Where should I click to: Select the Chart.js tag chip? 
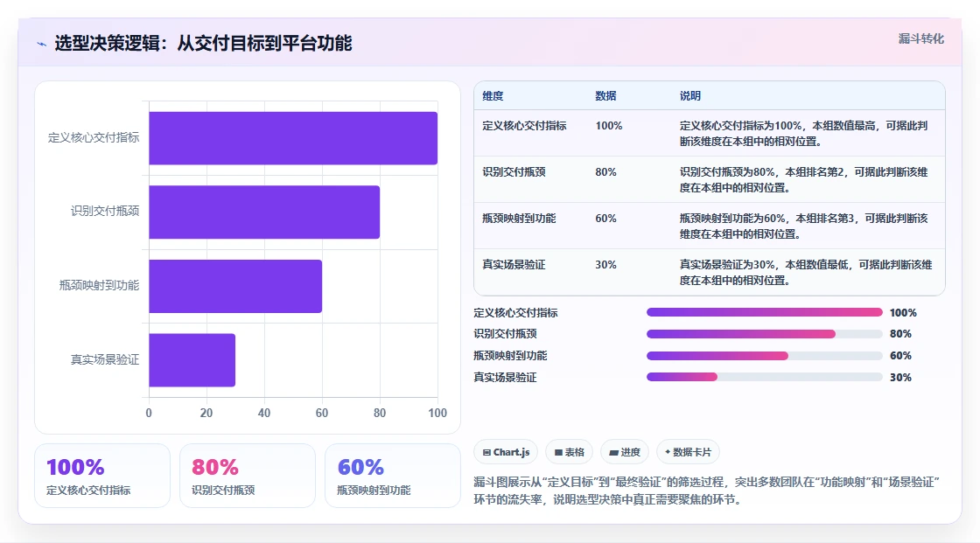[x=507, y=452]
